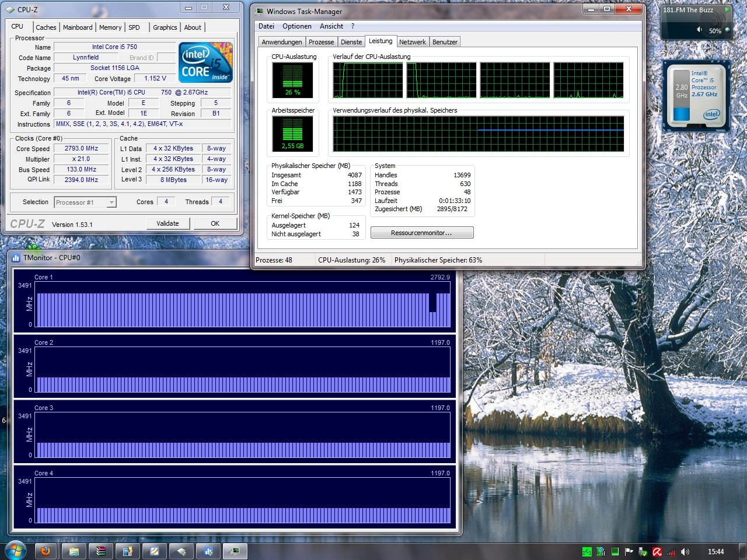The width and height of the screenshot is (747, 560).
Task: Open the Avira umbrella tray icon
Action: (x=657, y=551)
